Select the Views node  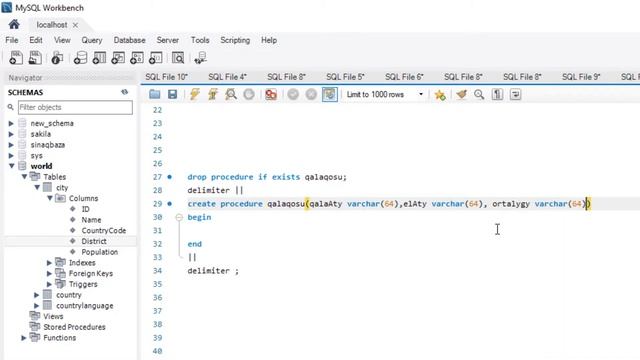click(53, 316)
